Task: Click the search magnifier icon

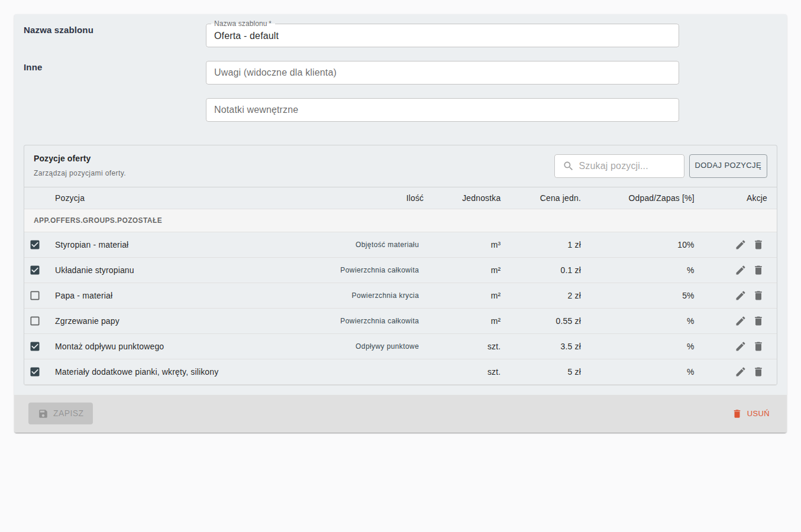Action: click(568, 166)
